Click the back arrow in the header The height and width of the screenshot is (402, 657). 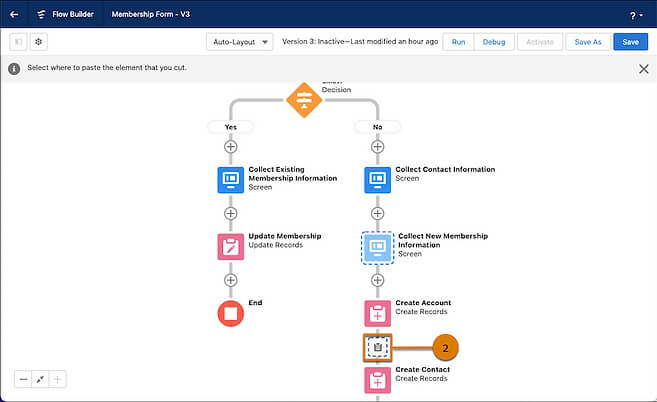coord(14,15)
